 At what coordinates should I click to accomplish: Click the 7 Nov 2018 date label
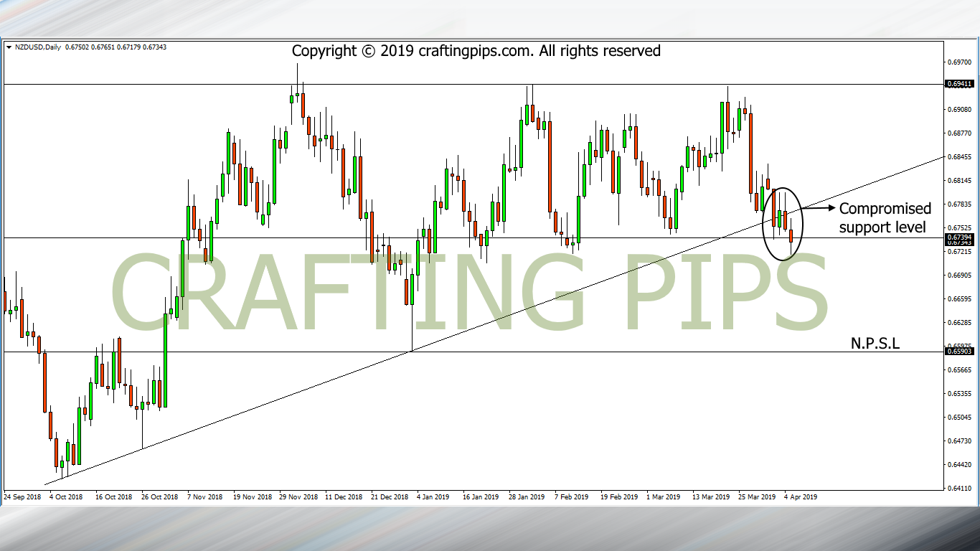coord(204,496)
